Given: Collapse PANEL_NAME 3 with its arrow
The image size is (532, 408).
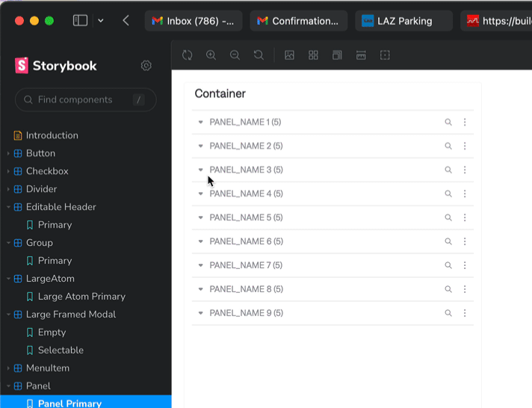Looking at the screenshot, I should pyautogui.click(x=200, y=170).
